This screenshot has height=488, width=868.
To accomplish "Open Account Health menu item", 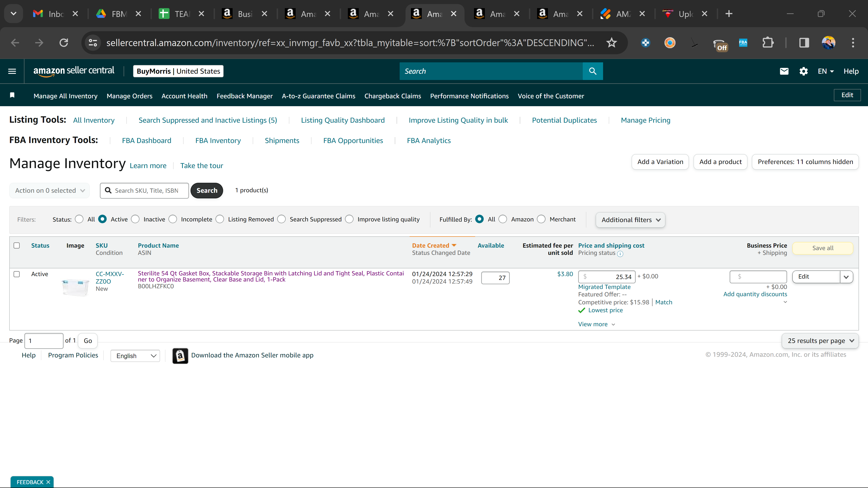I will (x=184, y=96).
